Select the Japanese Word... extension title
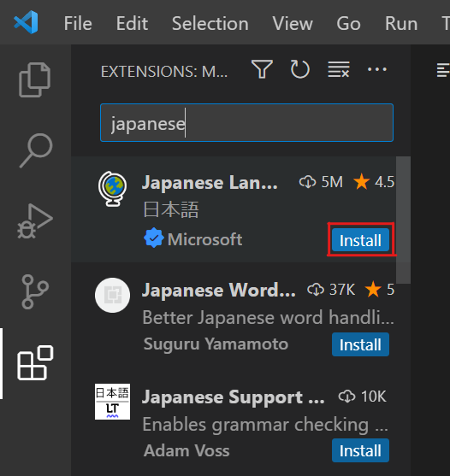Image resolution: width=450 pixels, height=476 pixels. [x=219, y=290]
